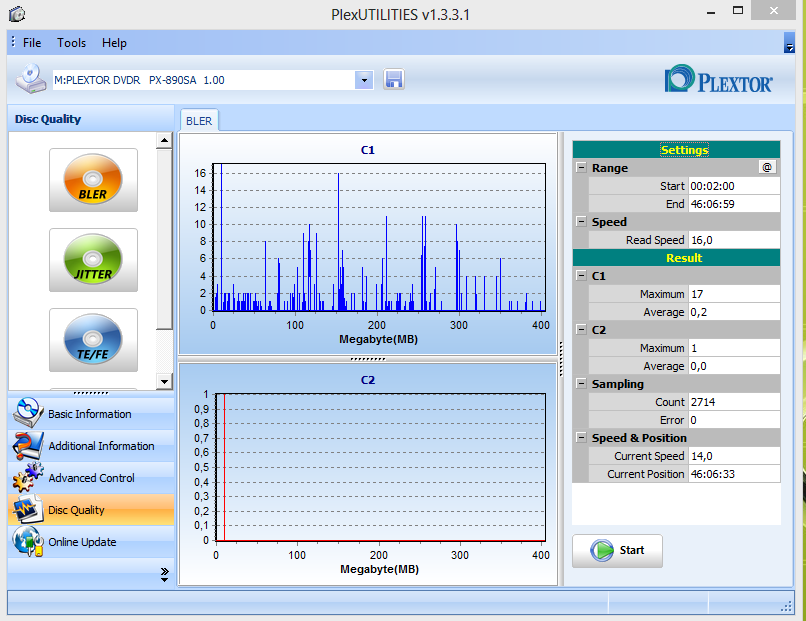Screen dimensions: 806x621
Task: Click the Disc Quality list scrollbar thumb
Action: click(164, 239)
